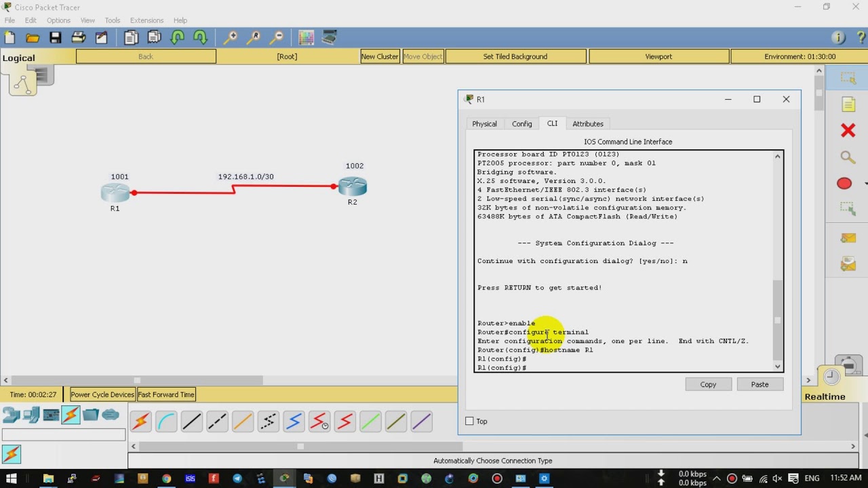This screenshot has height=488, width=868.
Task: Switch to the Physical tab in R1
Action: coord(484,123)
